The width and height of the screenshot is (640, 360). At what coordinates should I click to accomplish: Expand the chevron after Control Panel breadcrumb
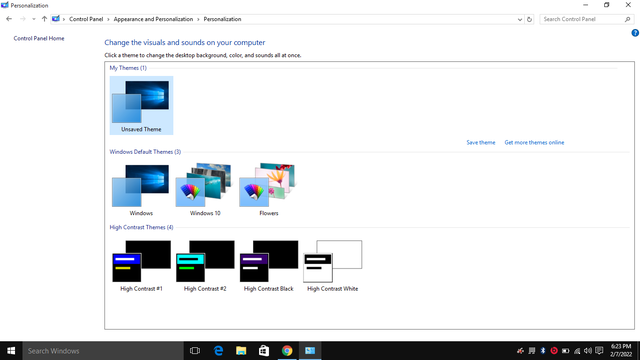(109, 19)
